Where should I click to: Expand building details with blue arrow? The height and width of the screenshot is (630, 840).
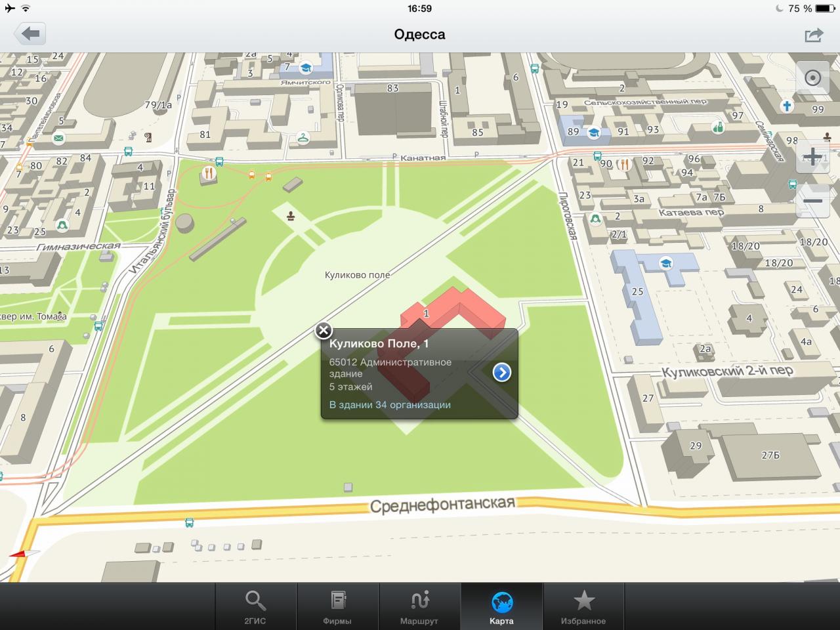(501, 373)
